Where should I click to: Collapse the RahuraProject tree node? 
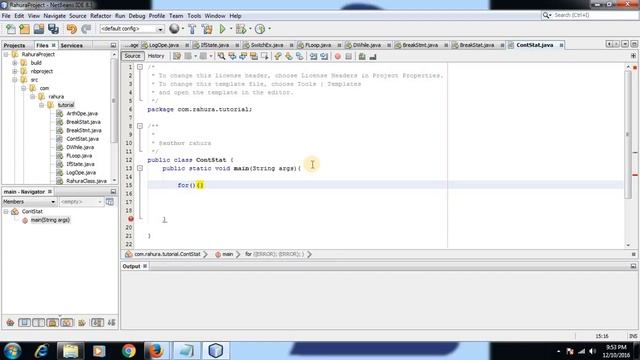coord(6,54)
